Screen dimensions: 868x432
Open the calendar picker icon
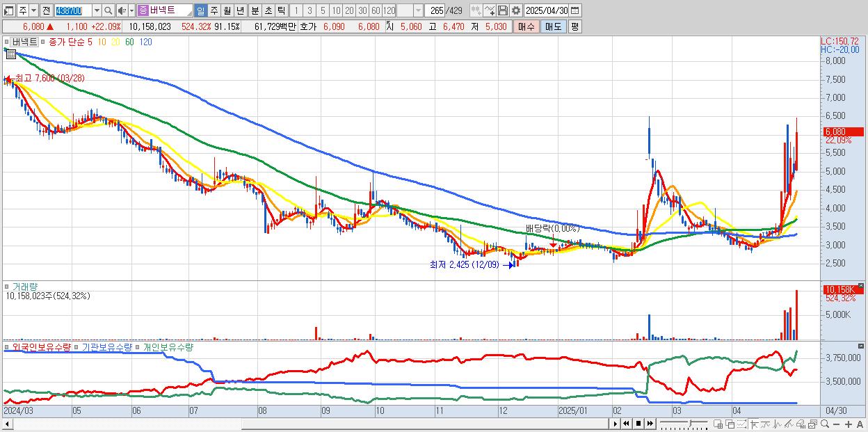coord(575,10)
